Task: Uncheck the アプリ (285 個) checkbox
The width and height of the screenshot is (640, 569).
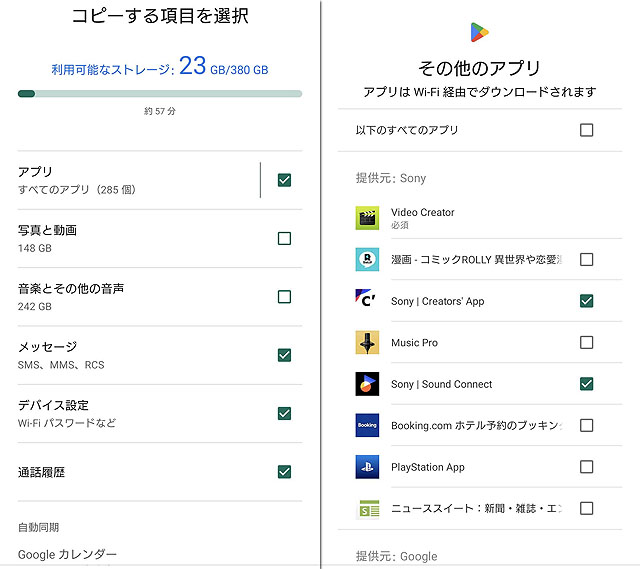Action: [284, 180]
